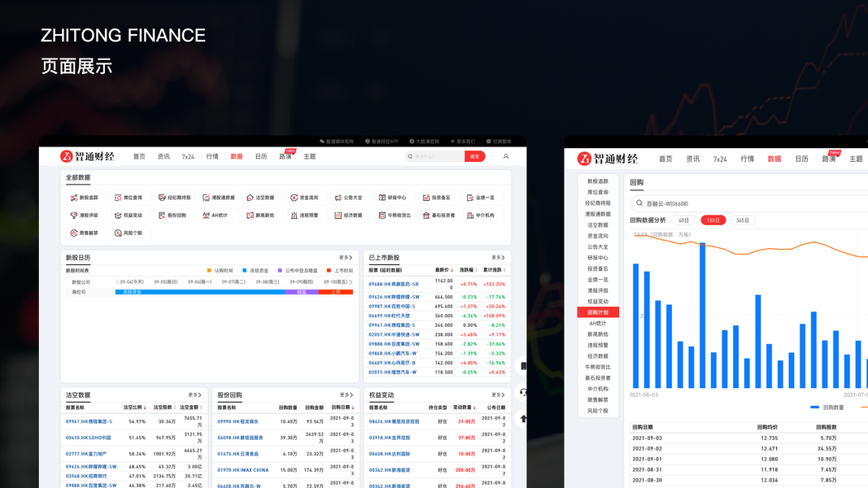868x488 pixels.
Task: Select the 60日 period option
Action: coord(683,220)
